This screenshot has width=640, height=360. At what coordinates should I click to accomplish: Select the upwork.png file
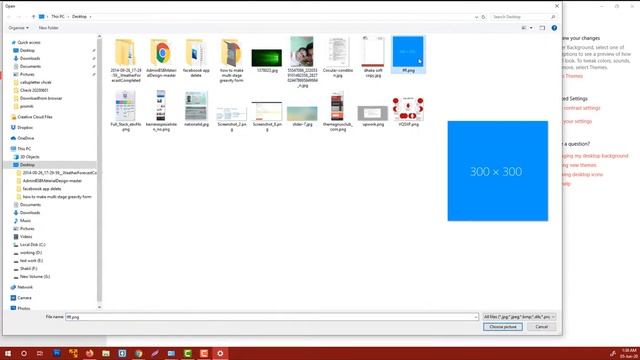coord(373,116)
